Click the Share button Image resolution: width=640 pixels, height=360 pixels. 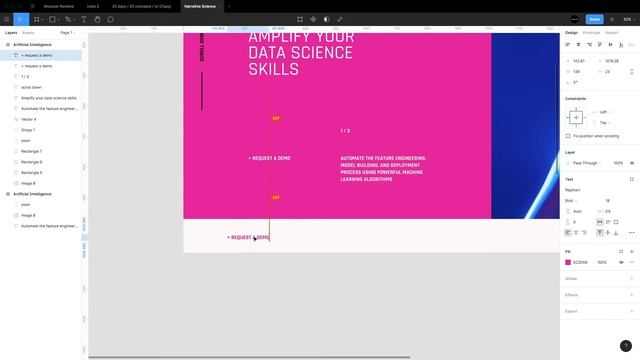tap(594, 19)
